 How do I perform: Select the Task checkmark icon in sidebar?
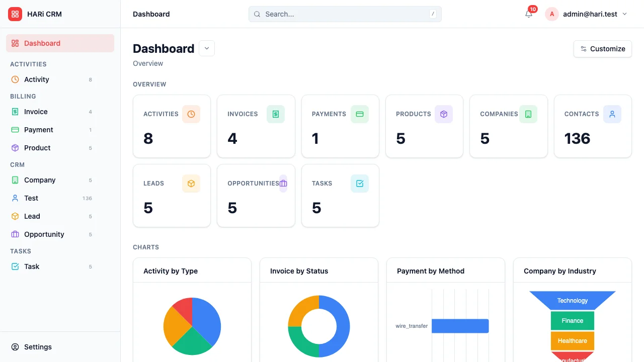click(x=15, y=266)
